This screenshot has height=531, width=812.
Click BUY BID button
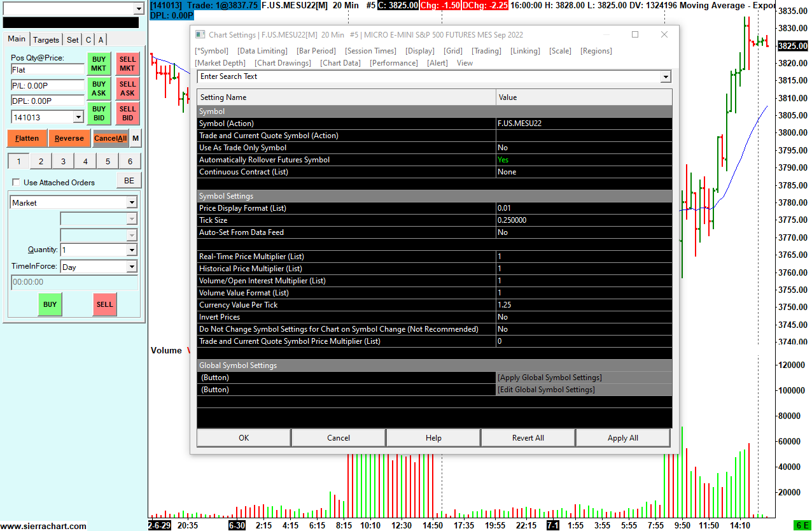click(99, 113)
